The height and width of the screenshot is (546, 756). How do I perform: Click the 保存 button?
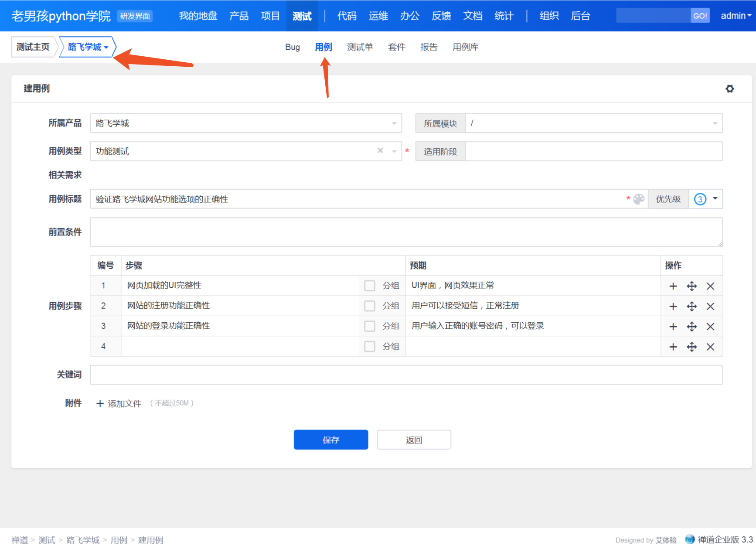tap(330, 440)
